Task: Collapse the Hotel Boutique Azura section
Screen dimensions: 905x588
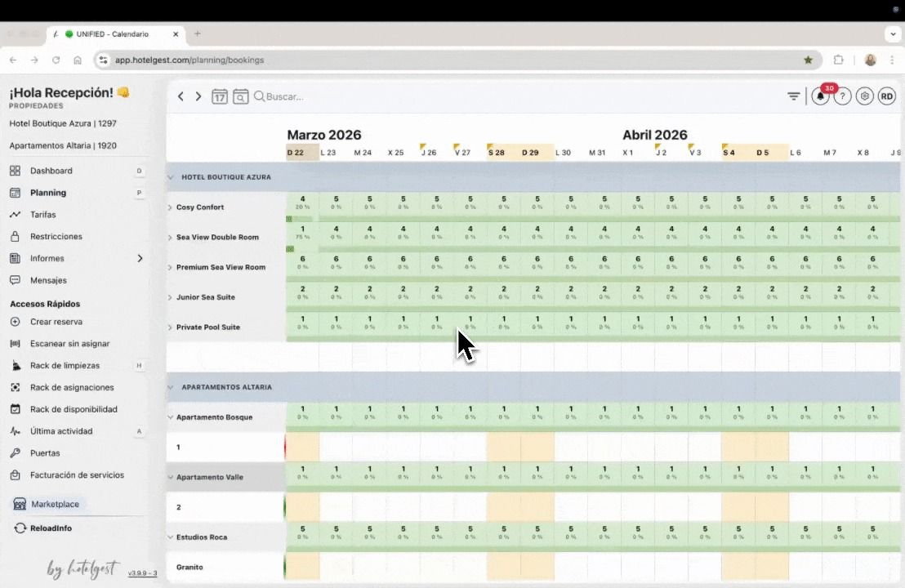Action: 171,176
